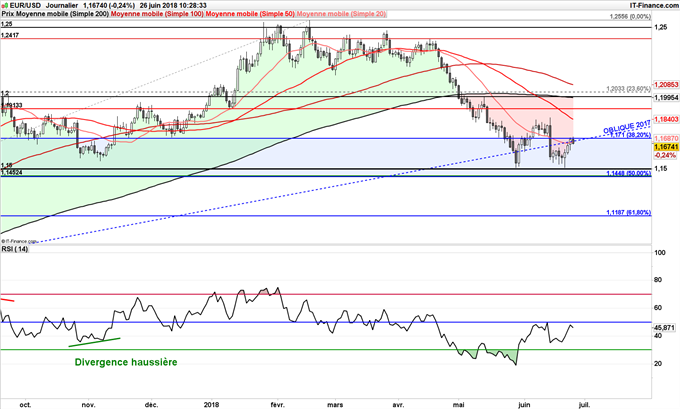Screen dimensions: 680x409
Task: Click the yellow current price 1,16741 tag
Action: pyautogui.click(x=666, y=147)
